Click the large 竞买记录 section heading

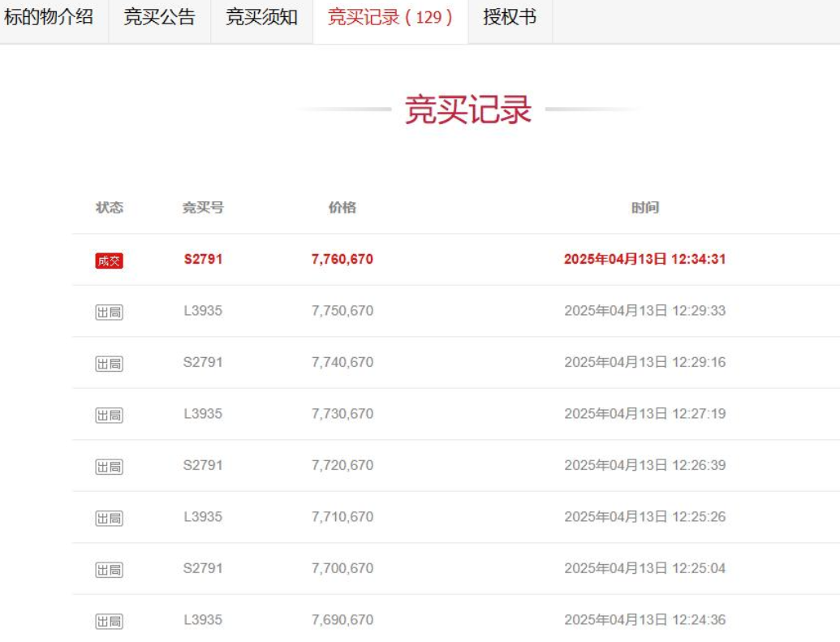pos(468,110)
